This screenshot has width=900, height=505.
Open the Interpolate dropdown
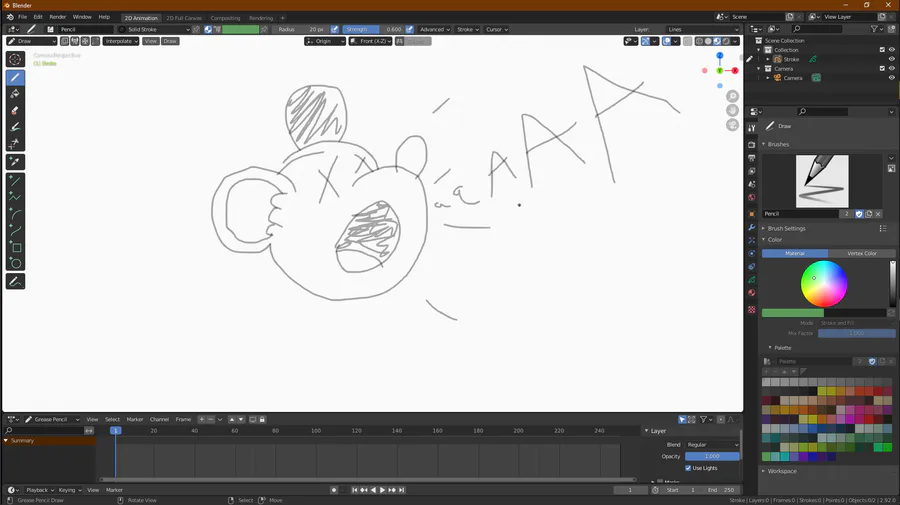[121, 41]
